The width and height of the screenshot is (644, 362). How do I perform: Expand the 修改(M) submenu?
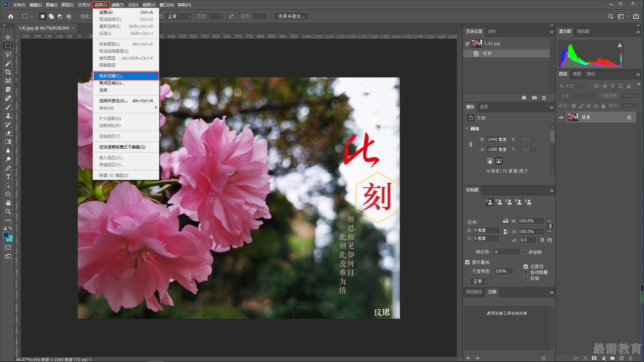[126, 108]
